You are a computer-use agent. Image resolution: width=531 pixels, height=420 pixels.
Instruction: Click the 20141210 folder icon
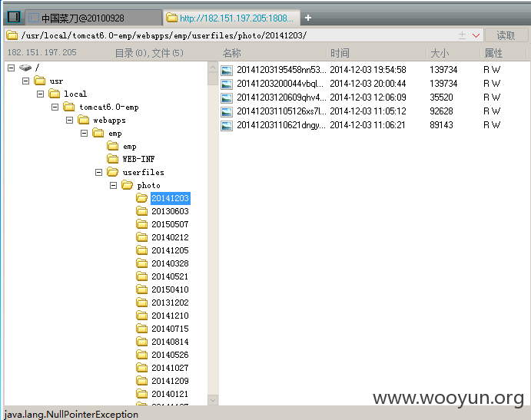(x=142, y=316)
